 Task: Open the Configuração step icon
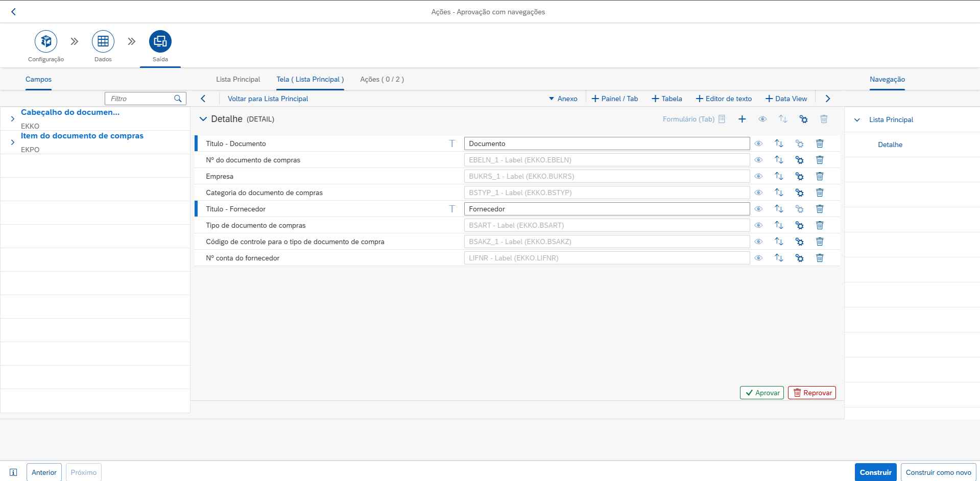coord(46,41)
